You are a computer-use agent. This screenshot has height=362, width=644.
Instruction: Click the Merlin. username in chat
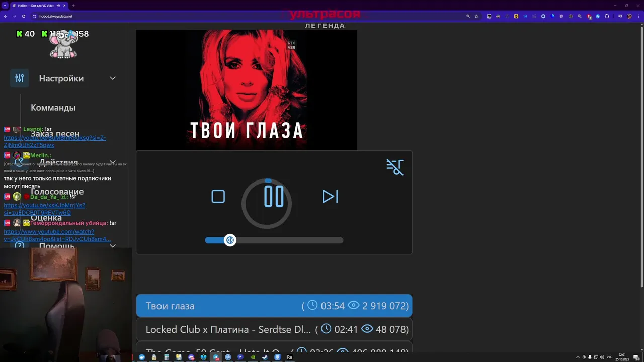click(41, 155)
